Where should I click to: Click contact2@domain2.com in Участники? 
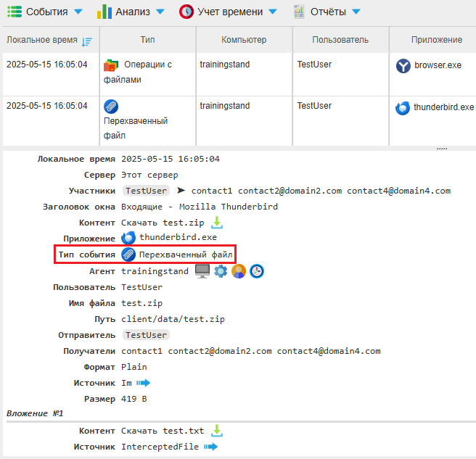[290, 191]
